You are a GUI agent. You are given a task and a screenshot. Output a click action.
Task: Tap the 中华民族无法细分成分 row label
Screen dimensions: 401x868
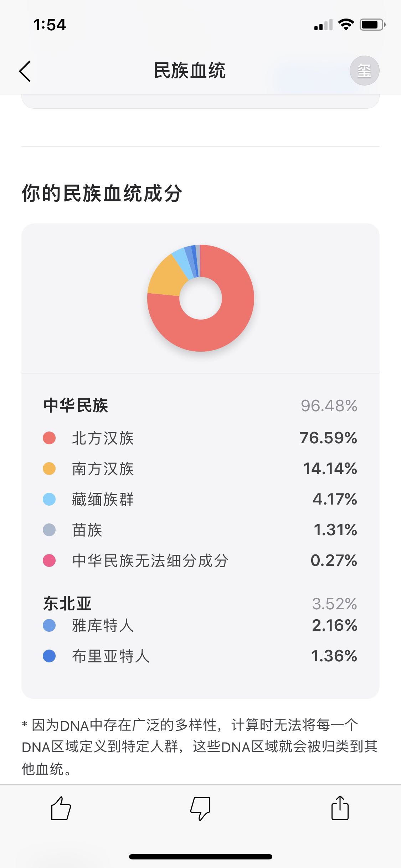[x=150, y=560]
